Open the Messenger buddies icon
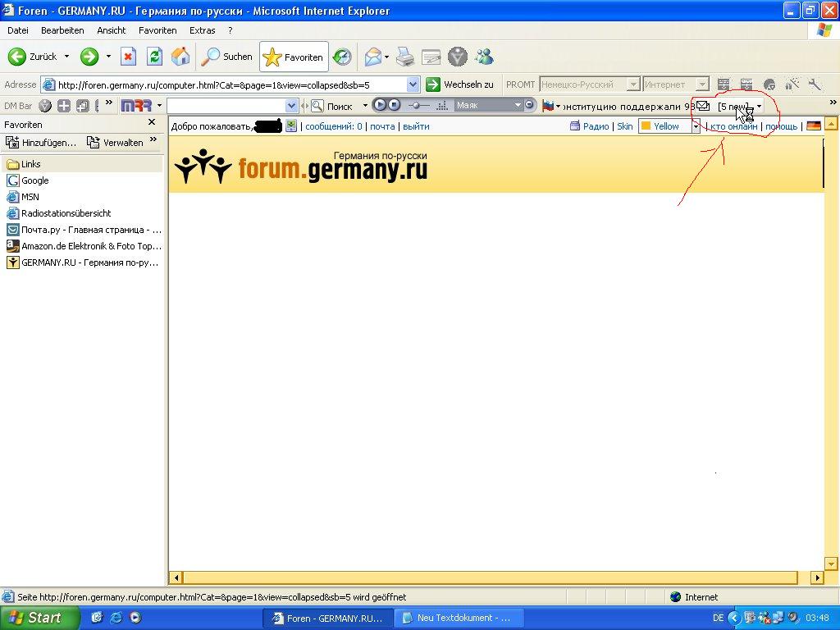 click(x=484, y=57)
